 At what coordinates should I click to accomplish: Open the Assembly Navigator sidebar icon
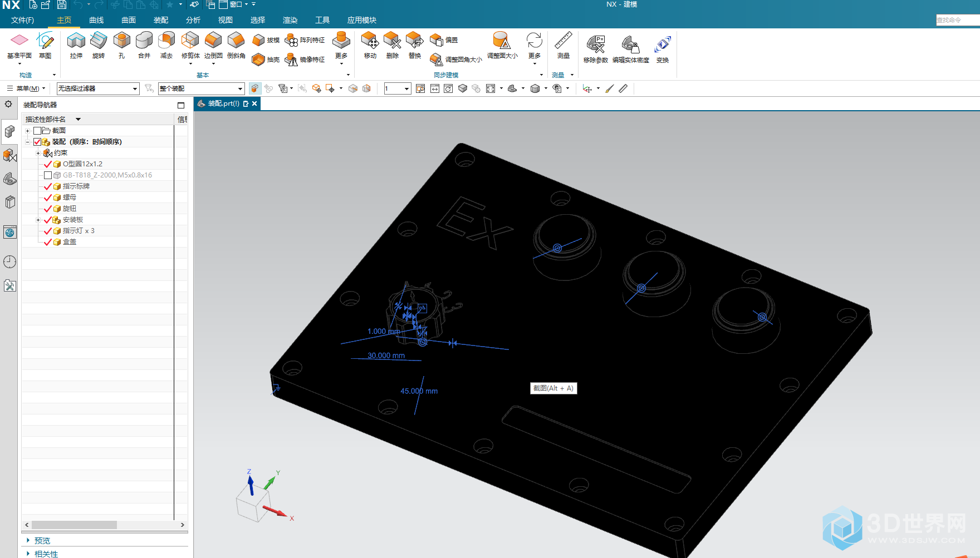tap(9, 131)
